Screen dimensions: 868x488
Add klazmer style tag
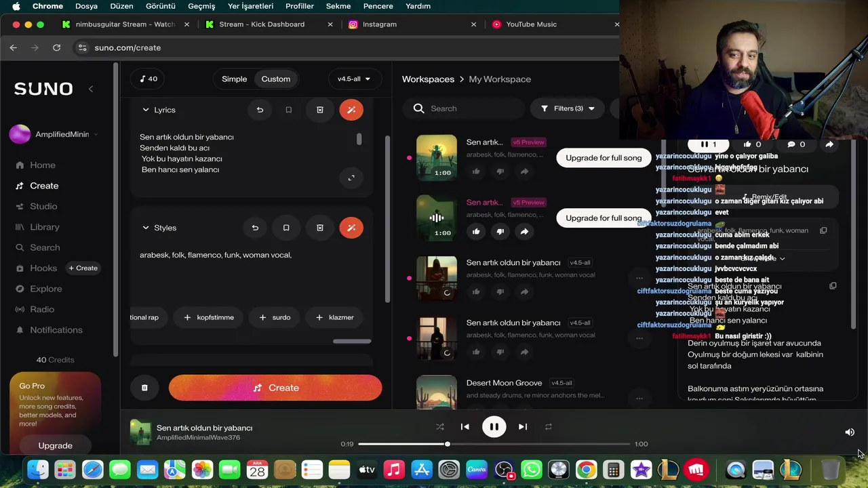(334, 317)
